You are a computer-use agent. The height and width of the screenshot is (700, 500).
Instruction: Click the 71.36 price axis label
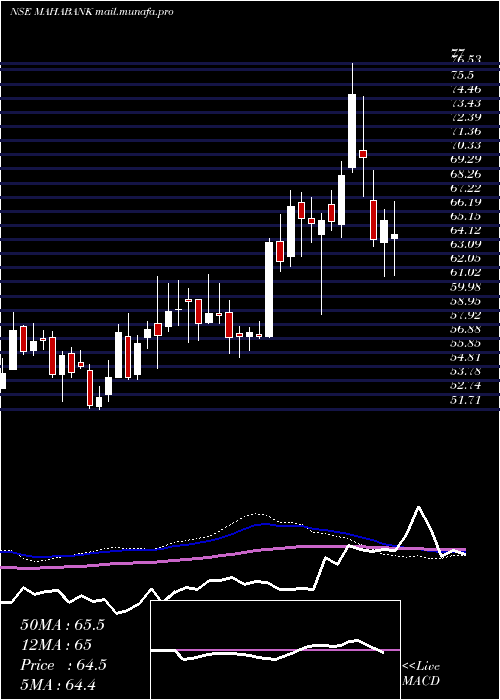[x=467, y=131]
